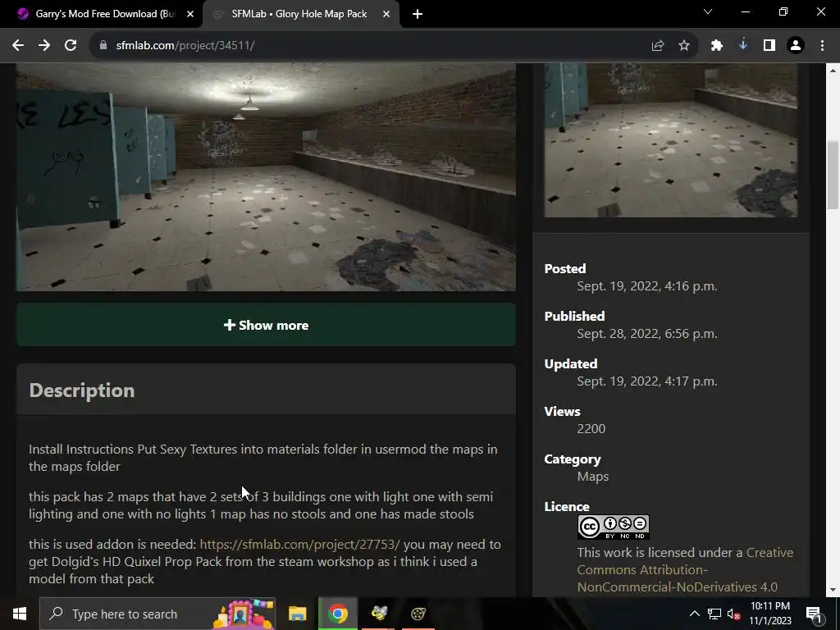Open the Windows Start menu
This screenshot has height=630, width=840.
20,614
